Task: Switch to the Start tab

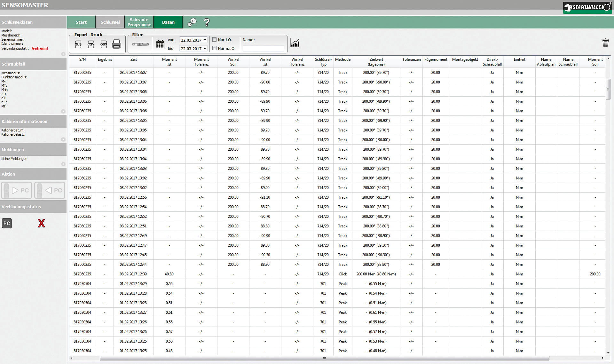Action: 81,22
